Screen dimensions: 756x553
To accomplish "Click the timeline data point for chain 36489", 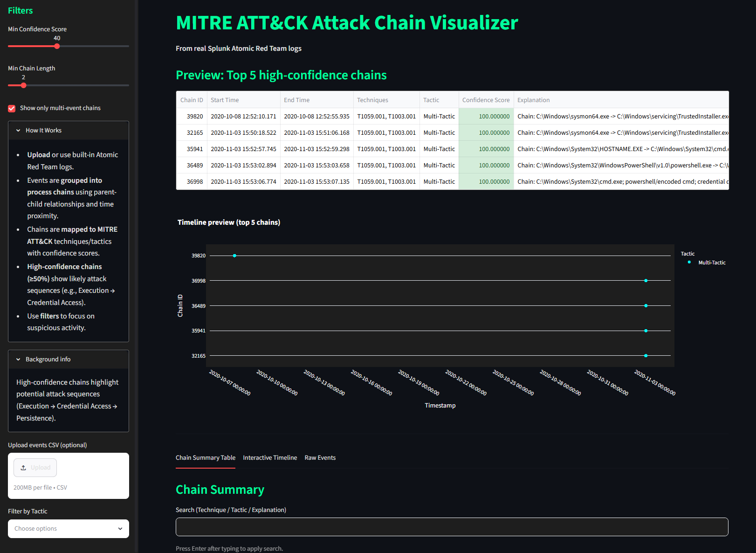I will coord(646,306).
